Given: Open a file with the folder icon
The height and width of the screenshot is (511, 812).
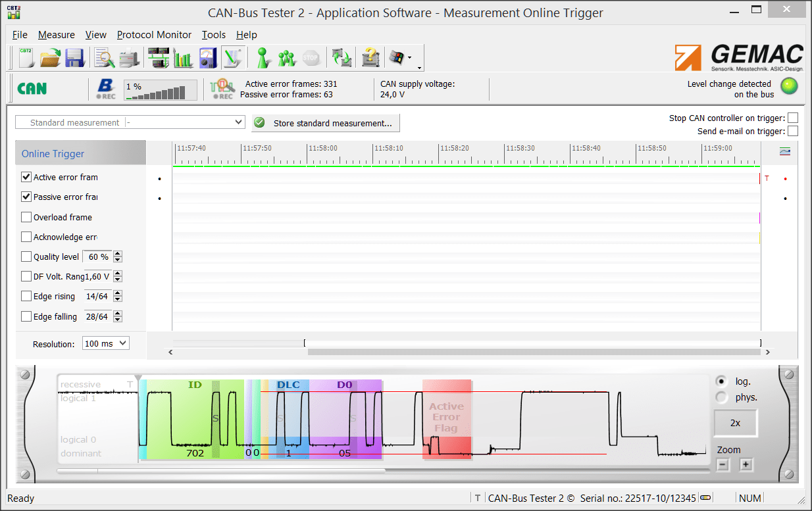Looking at the screenshot, I should 50,58.
